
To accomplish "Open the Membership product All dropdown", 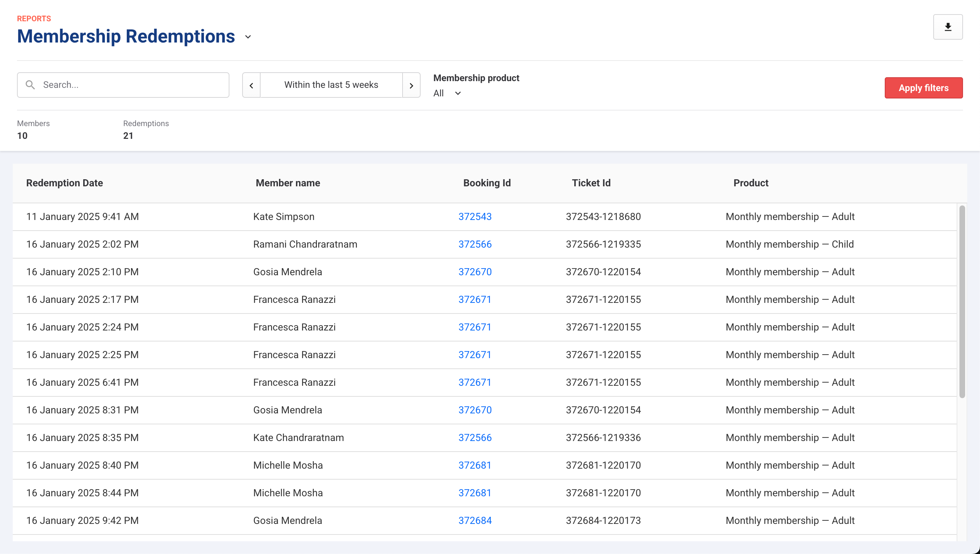I will tap(447, 93).
